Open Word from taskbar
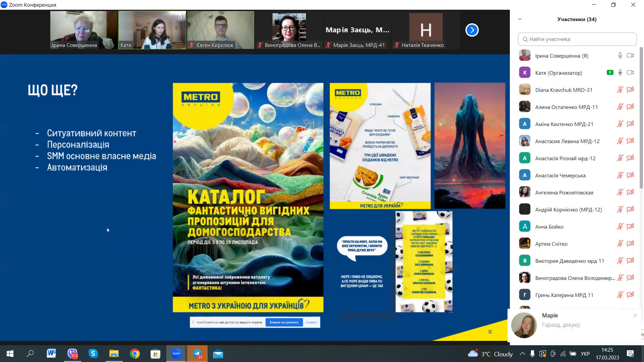 (51, 354)
